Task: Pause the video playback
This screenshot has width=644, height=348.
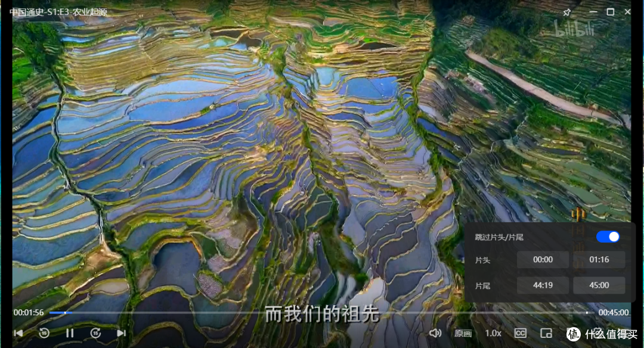Action: 70,333
